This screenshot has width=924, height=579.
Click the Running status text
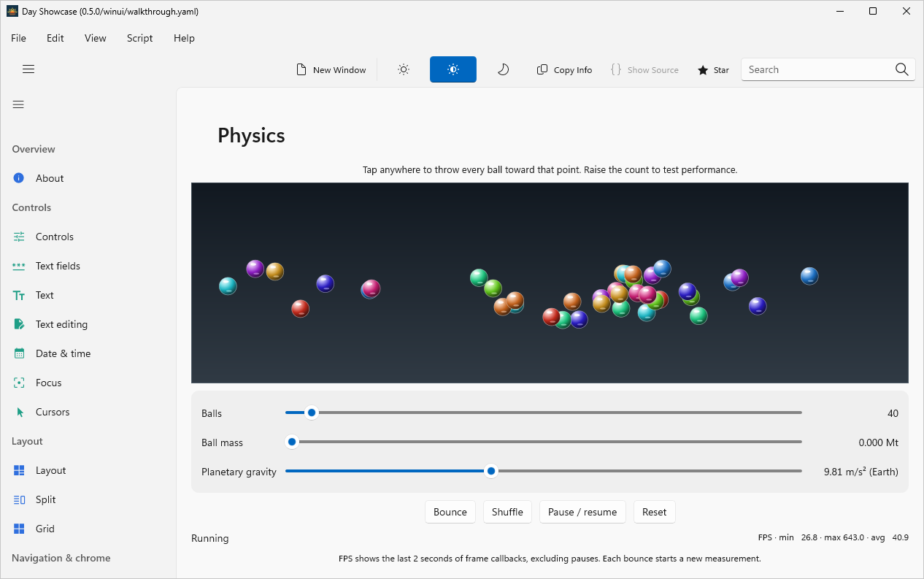click(210, 538)
